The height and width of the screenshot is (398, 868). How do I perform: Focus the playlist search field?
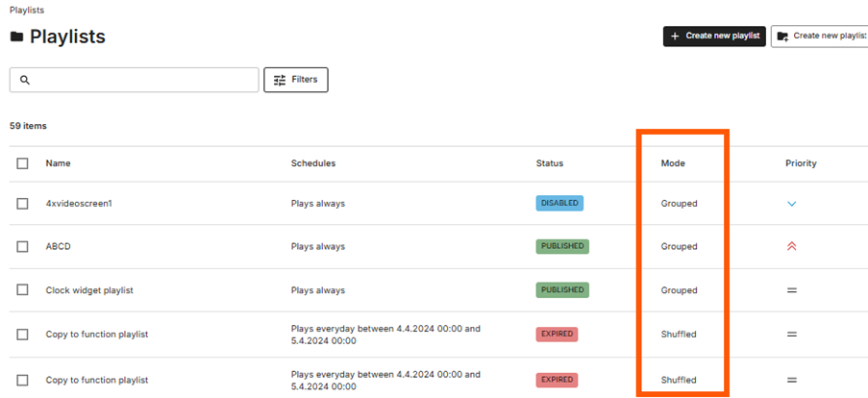coord(134,80)
